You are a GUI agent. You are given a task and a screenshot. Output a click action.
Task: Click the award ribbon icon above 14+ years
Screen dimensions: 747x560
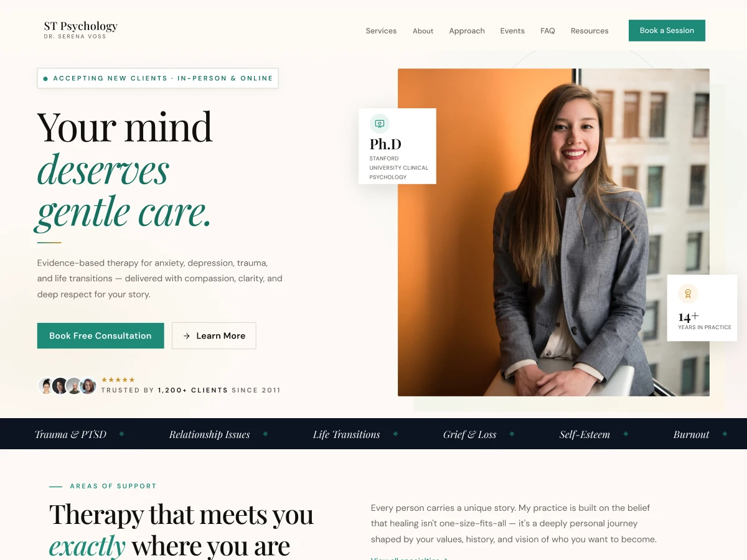click(x=688, y=294)
